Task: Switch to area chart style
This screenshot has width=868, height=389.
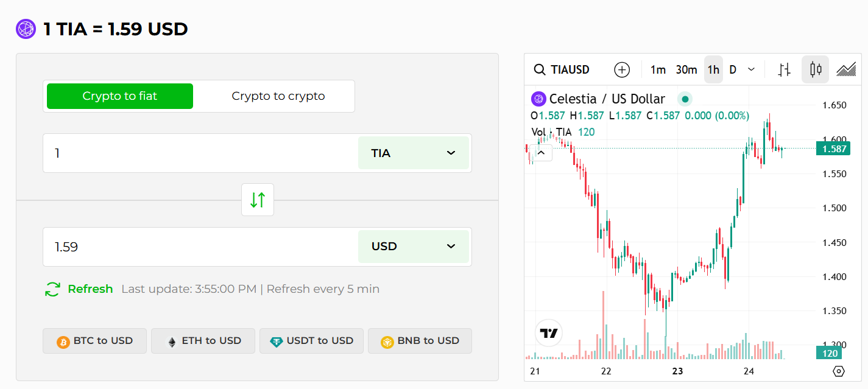Action: click(845, 69)
